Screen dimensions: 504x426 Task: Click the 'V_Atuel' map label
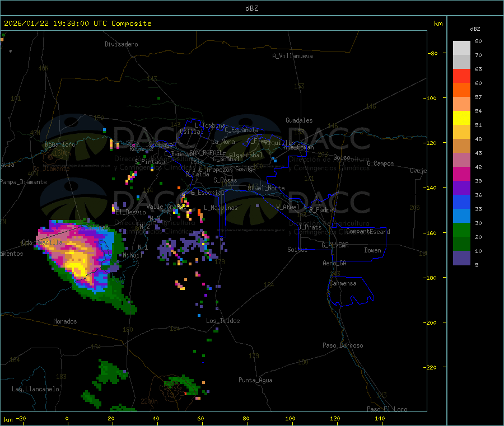288,207
